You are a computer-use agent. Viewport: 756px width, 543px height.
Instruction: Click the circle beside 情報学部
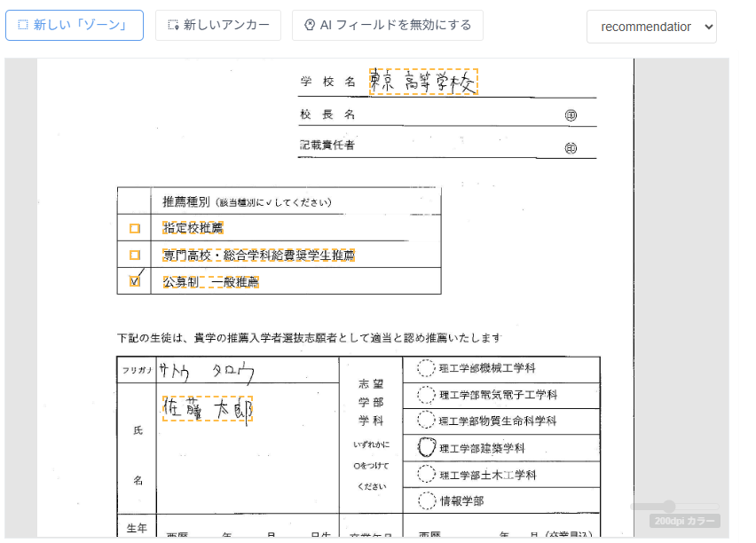tap(427, 500)
